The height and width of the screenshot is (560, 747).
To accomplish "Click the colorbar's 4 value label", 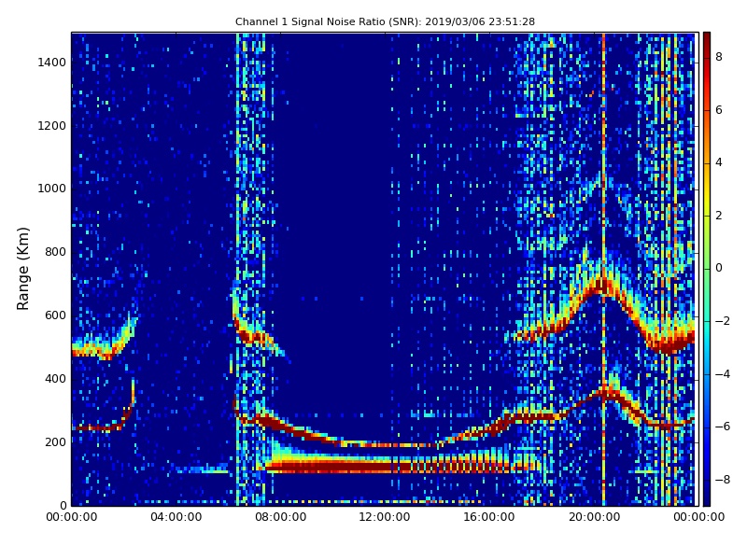I will [x=719, y=162].
